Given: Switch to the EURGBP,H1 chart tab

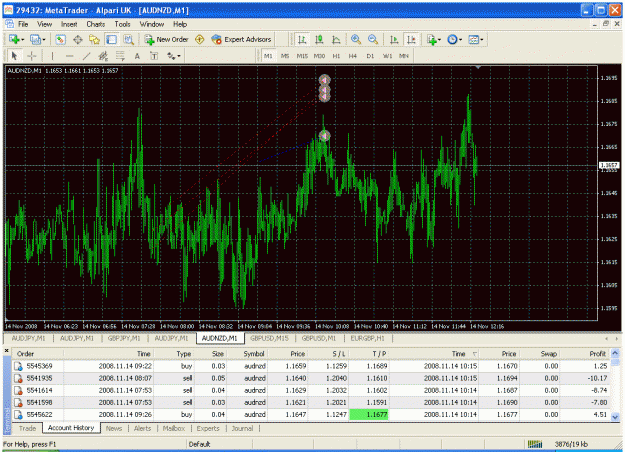Looking at the screenshot, I should [368, 338].
